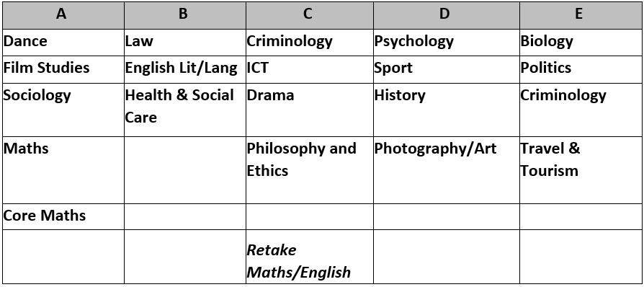Select the Dance cell
The image size is (644, 287).
pyautogui.click(x=63, y=43)
